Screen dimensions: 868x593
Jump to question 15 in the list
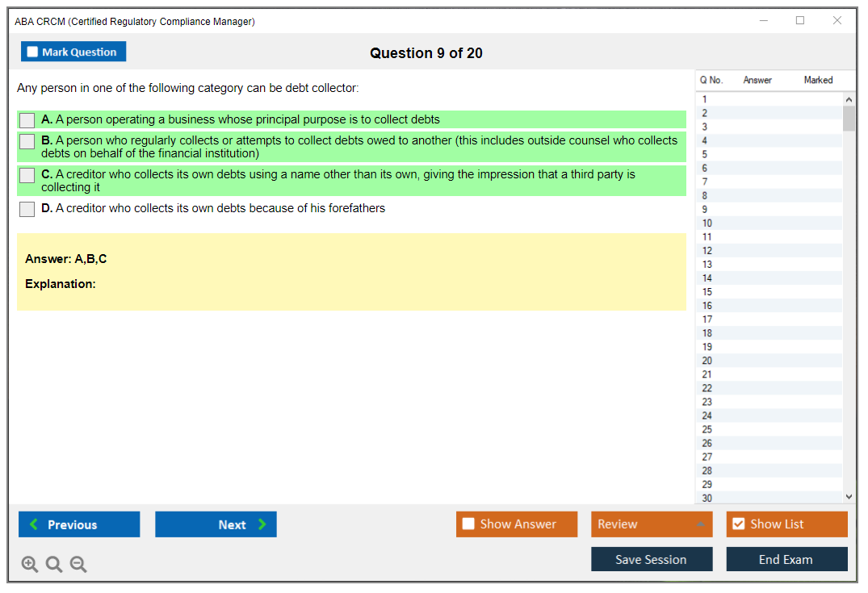pyautogui.click(x=707, y=292)
